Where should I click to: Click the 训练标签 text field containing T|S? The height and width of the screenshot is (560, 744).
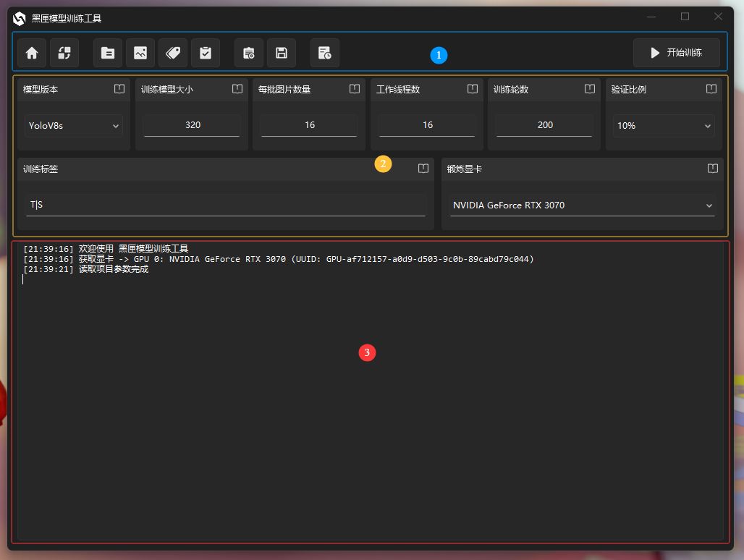point(226,205)
